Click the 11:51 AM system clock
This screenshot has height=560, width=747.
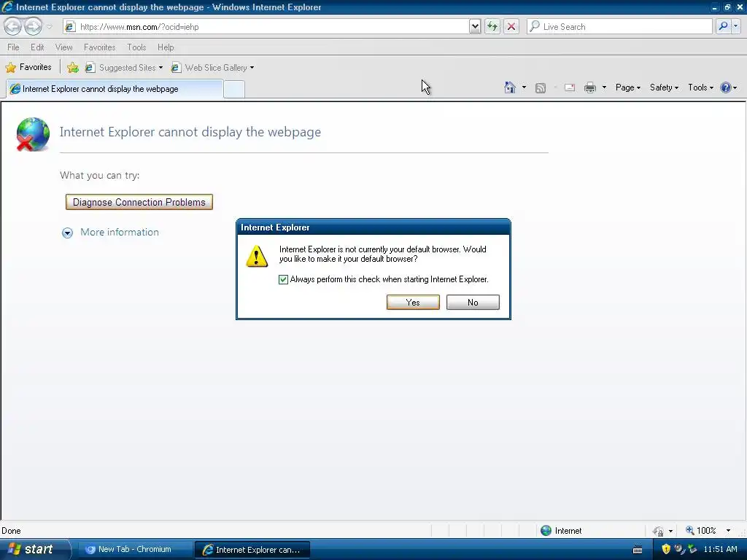(720, 550)
